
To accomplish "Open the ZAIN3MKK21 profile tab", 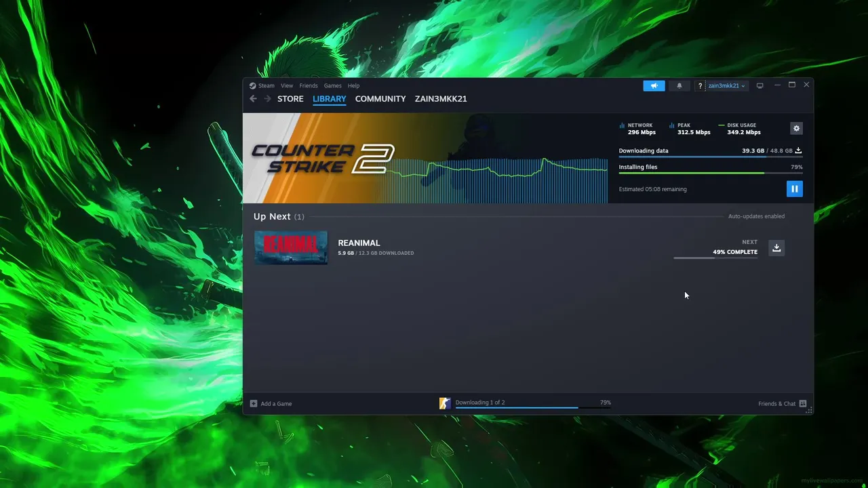I will tap(441, 99).
